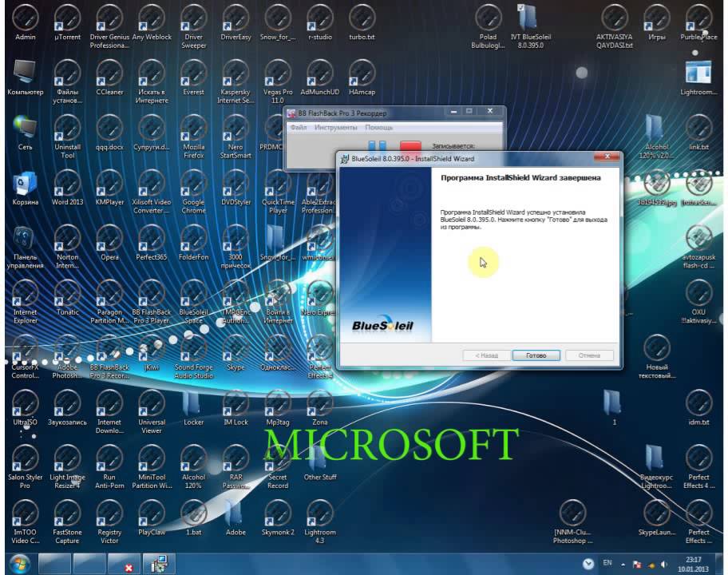Image resolution: width=728 pixels, height=575 pixels.
Task: Select the µTorrent desktop shortcut
Action: [67, 22]
